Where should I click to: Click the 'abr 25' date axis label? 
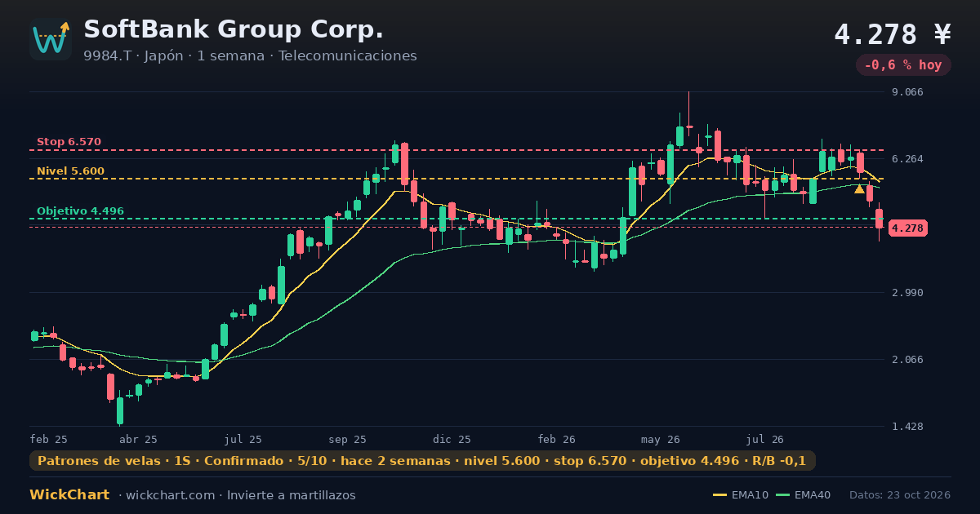pos(138,439)
